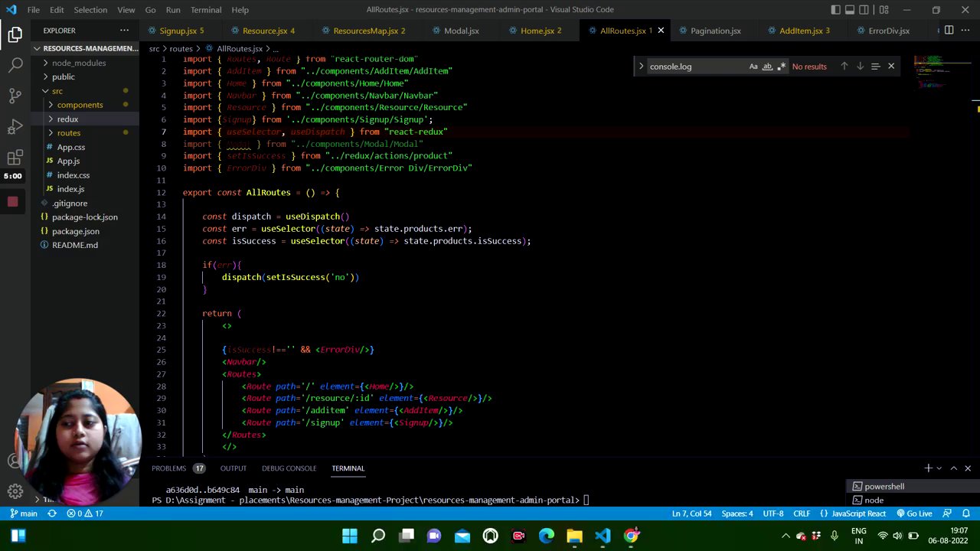Click the Split Editor Right icon
The width and height of the screenshot is (980, 551).
tap(949, 31)
